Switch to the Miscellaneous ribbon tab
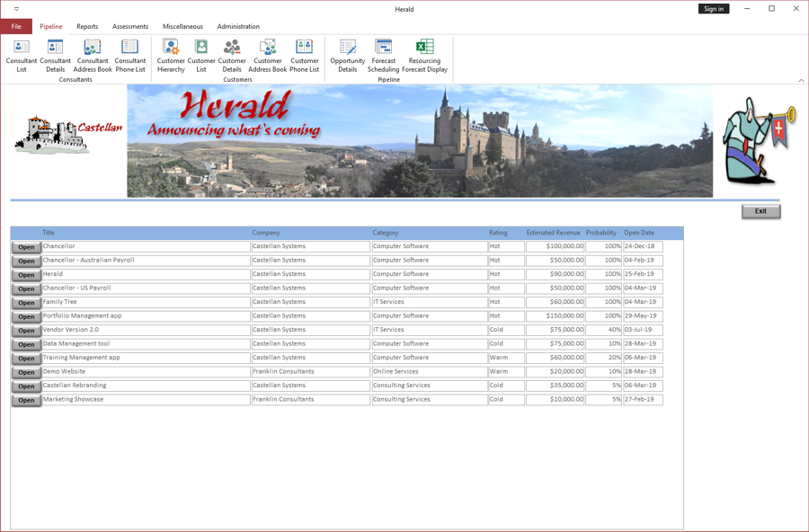Image resolution: width=809 pixels, height=532 pixels. click(x=182, y=26)
